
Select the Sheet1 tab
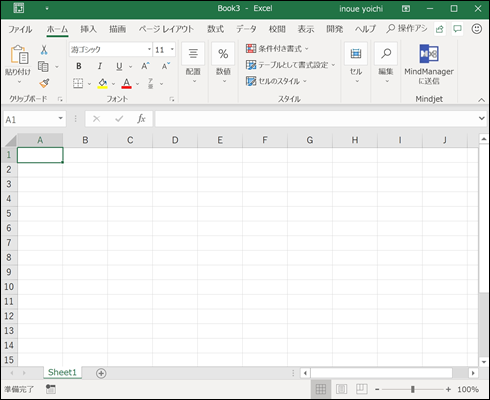[62, 372]
